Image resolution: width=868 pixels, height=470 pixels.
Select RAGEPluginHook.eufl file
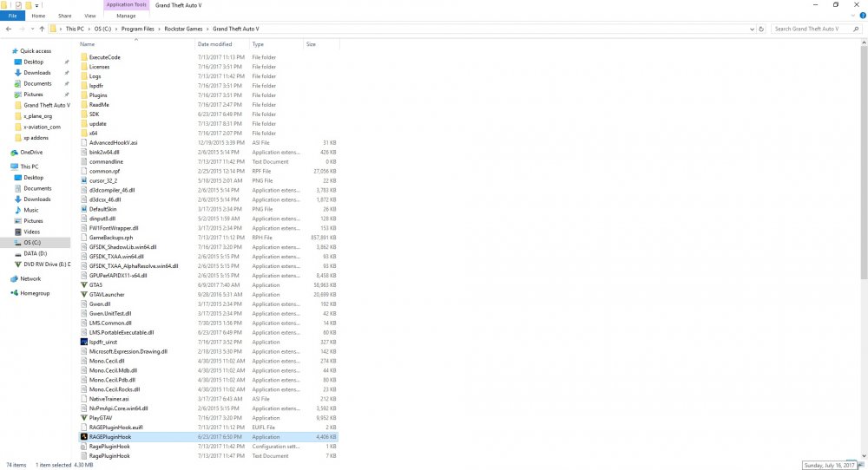[115, 428]
